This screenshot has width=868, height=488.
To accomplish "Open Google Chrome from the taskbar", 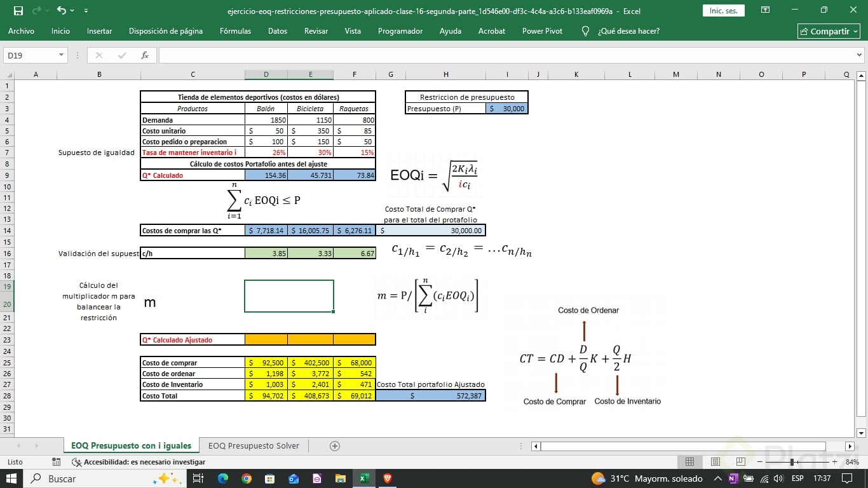I will [x=247, y=478].
